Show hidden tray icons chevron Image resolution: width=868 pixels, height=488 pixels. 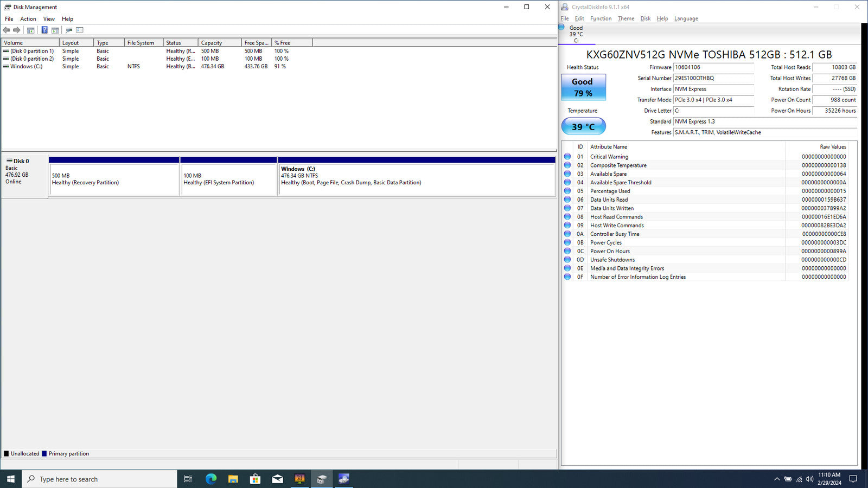[x=777, y=479]
